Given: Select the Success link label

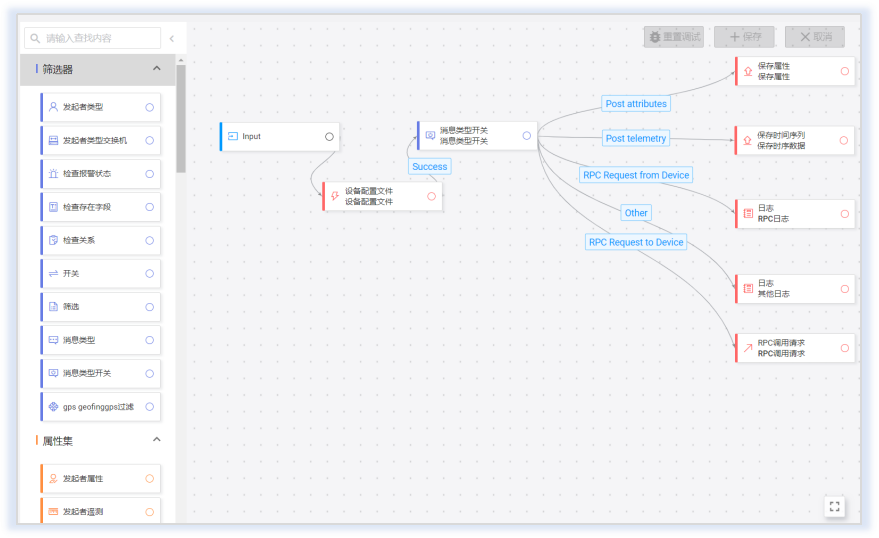Looking at the screenshot, I should pyautogui.click(x=430, y=166).
